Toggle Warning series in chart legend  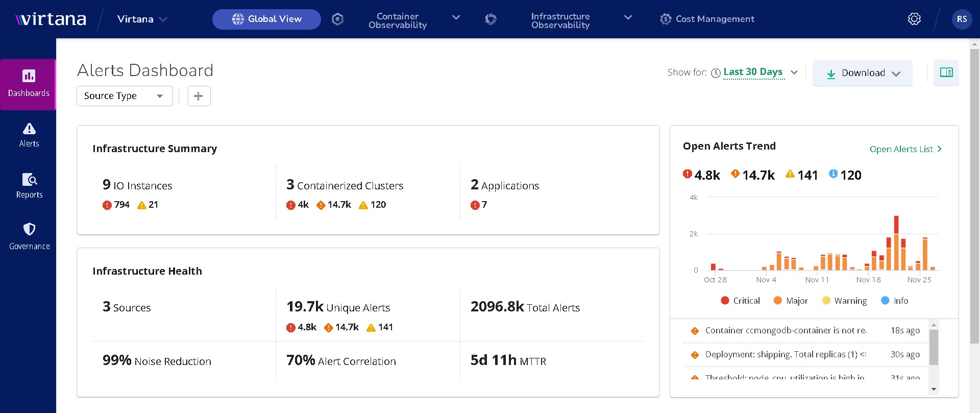(x=844, y=301)
